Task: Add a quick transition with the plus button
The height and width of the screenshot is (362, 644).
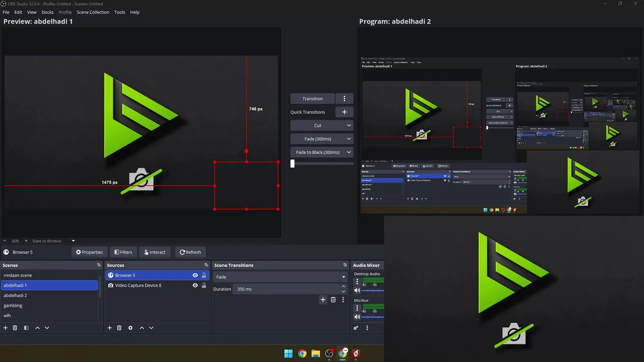Action: [x=345, y=112]
